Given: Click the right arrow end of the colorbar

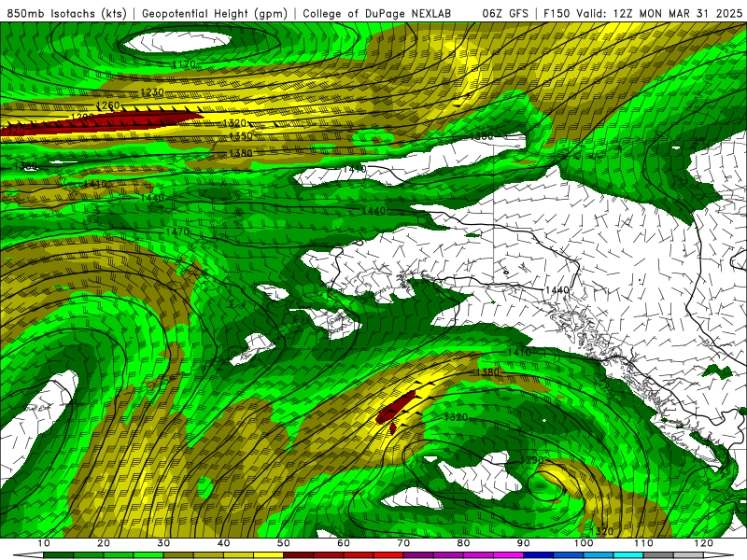Looking at the screenshot, I should coord(719,555).
